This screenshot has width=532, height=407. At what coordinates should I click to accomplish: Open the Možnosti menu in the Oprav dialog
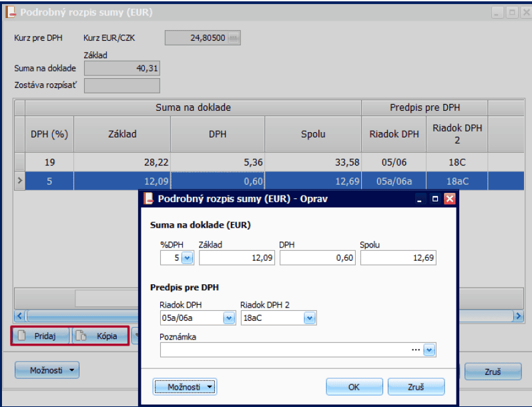click(185, 387)
